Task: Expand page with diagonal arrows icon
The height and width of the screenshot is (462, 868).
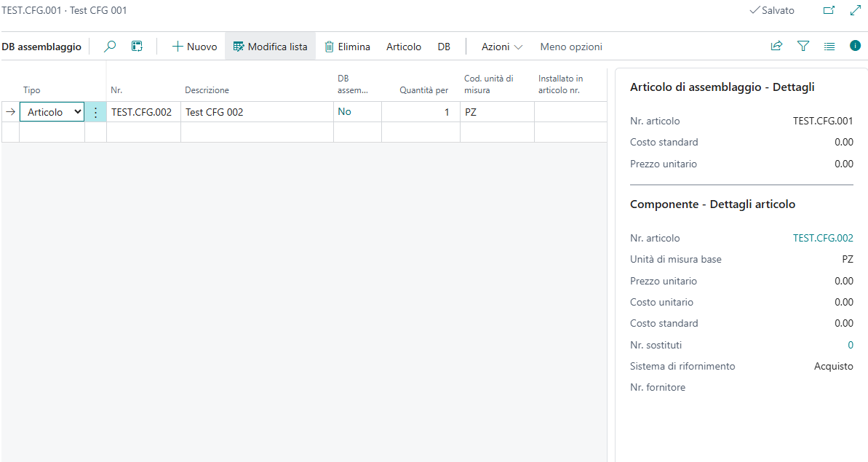Action: click(855, 11)
